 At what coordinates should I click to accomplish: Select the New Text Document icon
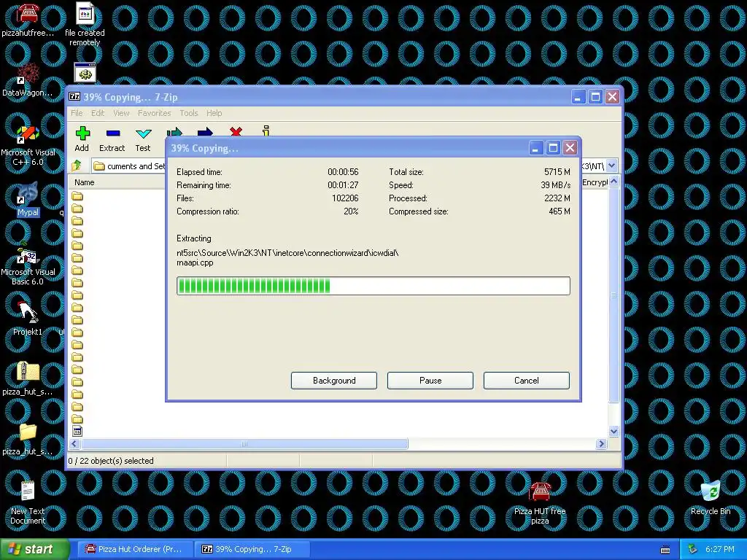pos(28,502)
